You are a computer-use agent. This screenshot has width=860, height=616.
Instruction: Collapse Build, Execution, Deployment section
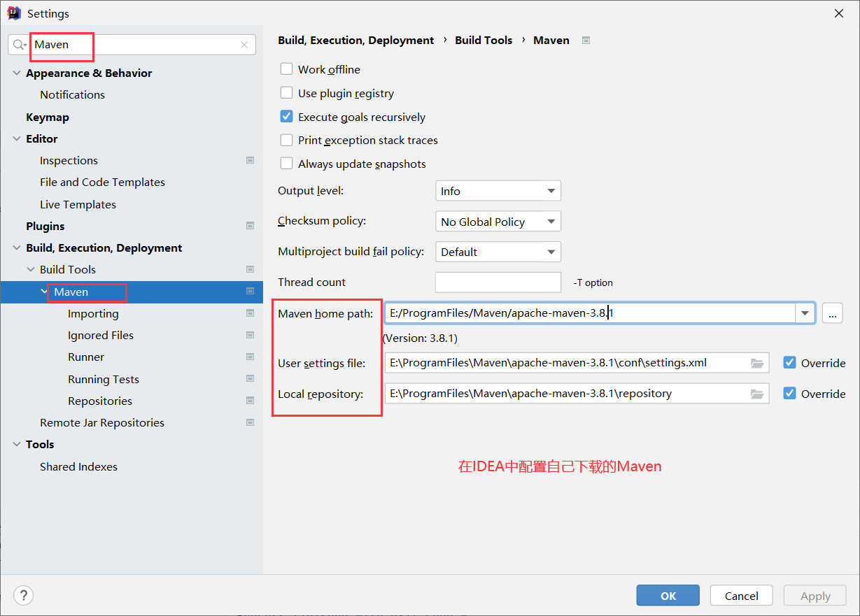17,248
